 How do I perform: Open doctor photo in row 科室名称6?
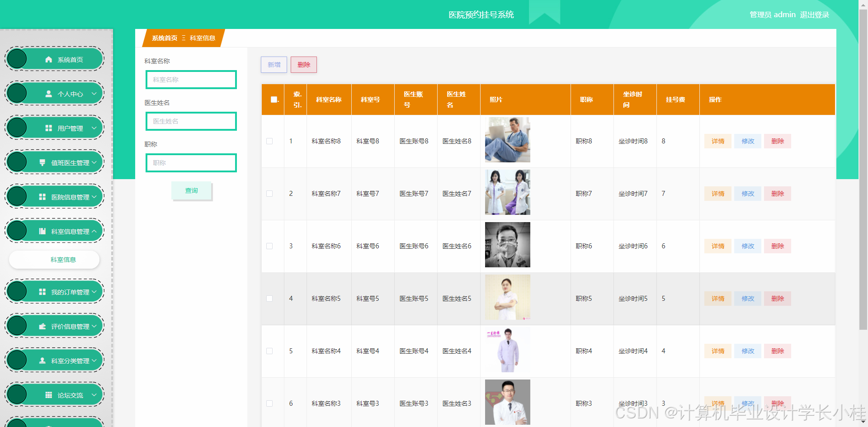[x=508, y=245]
